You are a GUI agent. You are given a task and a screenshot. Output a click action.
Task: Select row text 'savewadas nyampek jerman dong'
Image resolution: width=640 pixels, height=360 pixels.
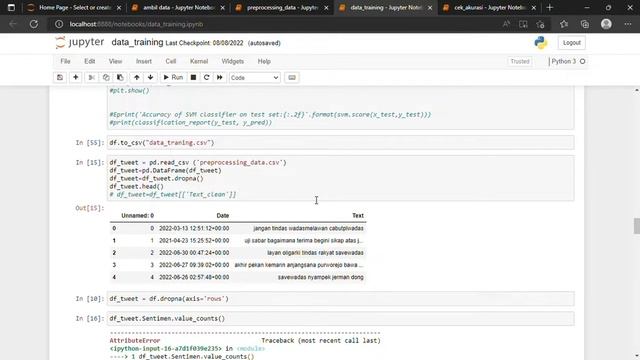coord(320,277)
